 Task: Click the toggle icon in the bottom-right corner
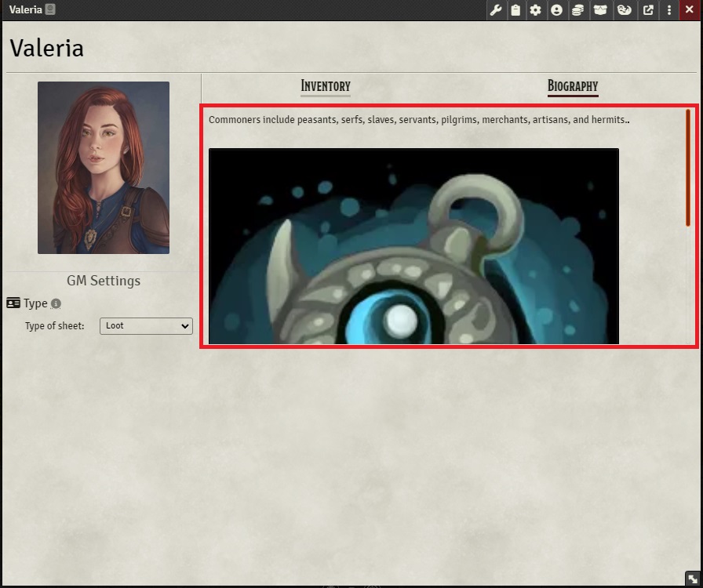click(x=694, y=579)
